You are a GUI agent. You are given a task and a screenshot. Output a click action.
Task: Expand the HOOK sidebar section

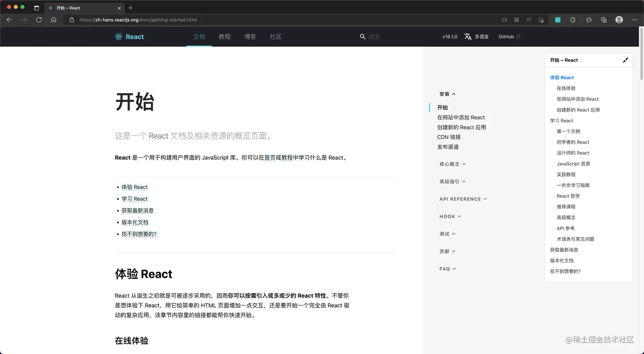click(450, 216)
